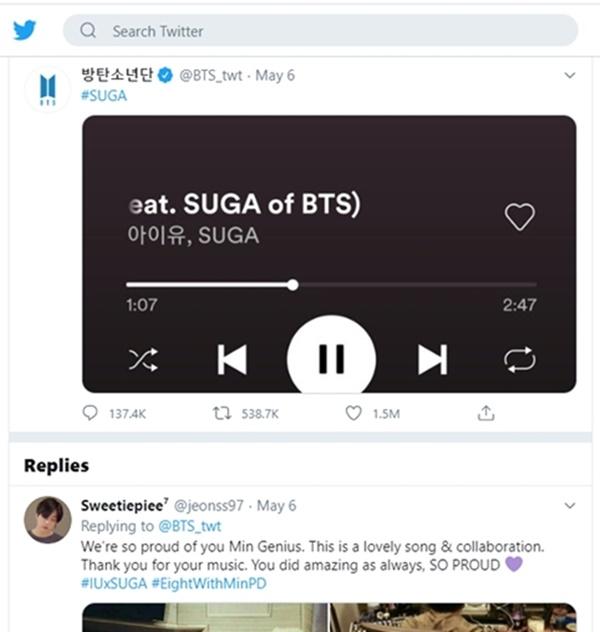The width and height of the screenshot is (600, 632).
Task: Like the BTS tweet
Action: pos(353,413)
